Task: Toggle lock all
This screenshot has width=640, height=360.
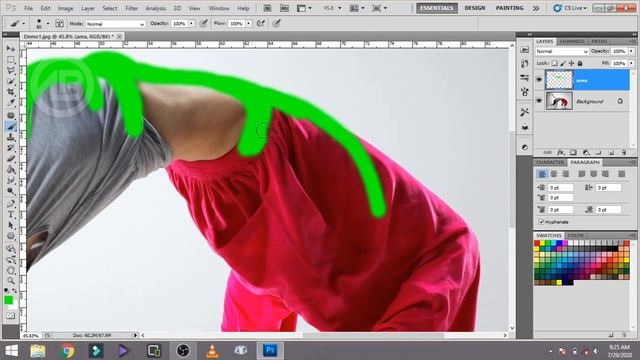Action: click(x=580, y=63)
